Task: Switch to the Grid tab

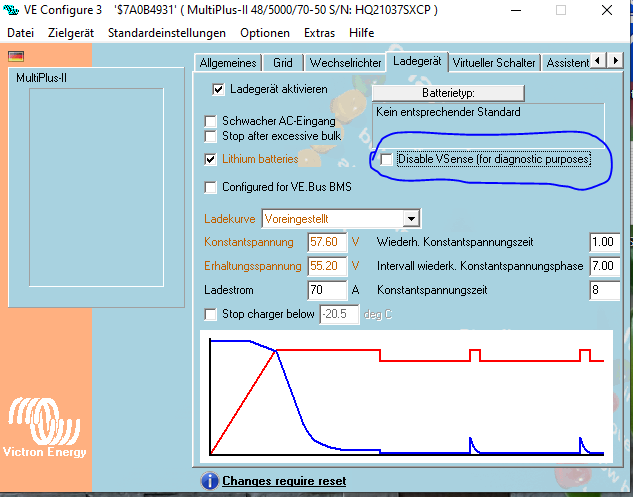Action: tap(283, 63)
